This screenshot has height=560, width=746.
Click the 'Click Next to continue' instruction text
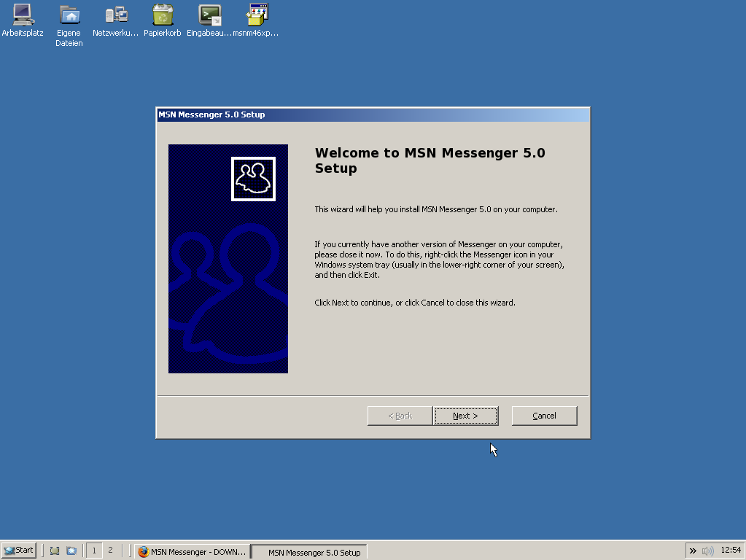click(x=415, y=303)
